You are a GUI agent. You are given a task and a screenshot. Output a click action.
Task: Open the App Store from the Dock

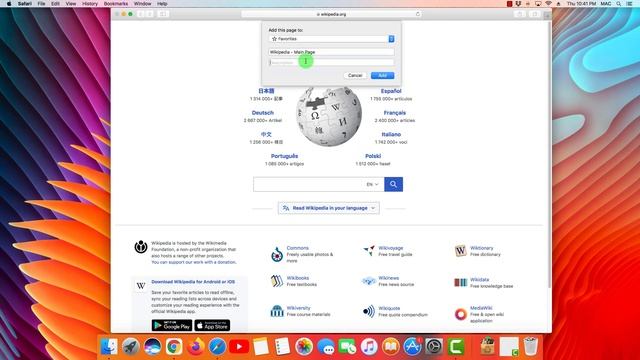[412, 347]
